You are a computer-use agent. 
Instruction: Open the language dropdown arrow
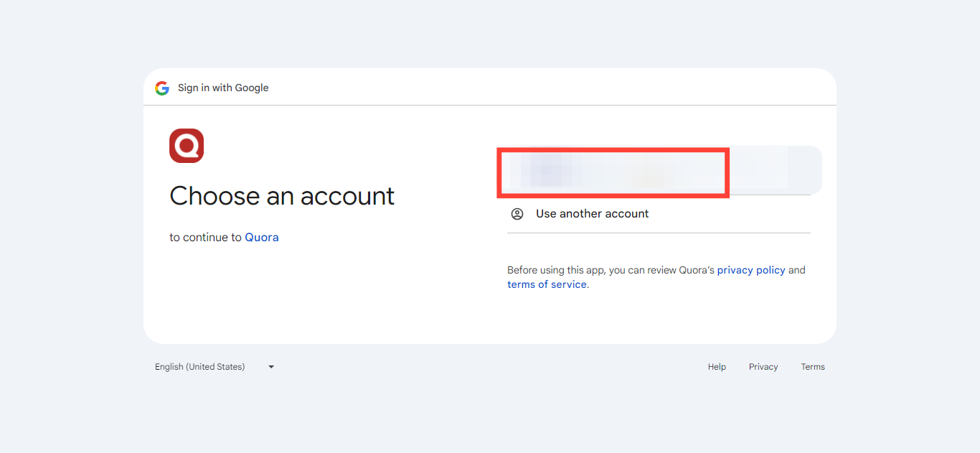tap(271, 367)
